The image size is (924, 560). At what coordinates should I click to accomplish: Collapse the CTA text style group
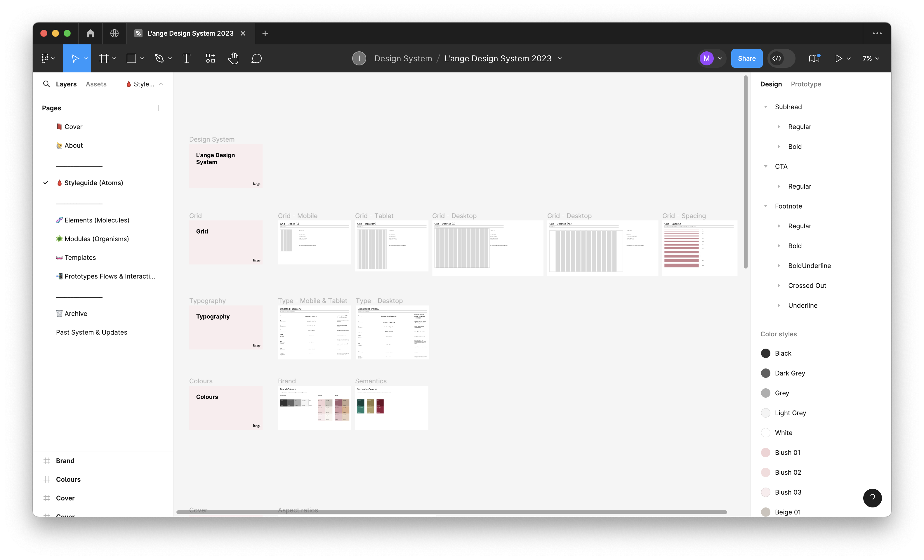[766, 166]
